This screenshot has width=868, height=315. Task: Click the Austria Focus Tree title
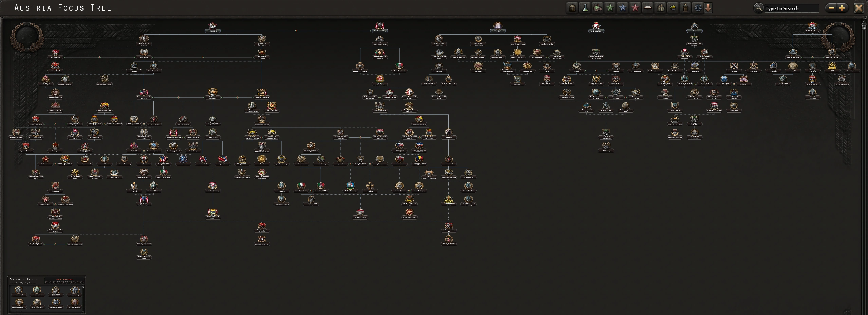[63, 8]
